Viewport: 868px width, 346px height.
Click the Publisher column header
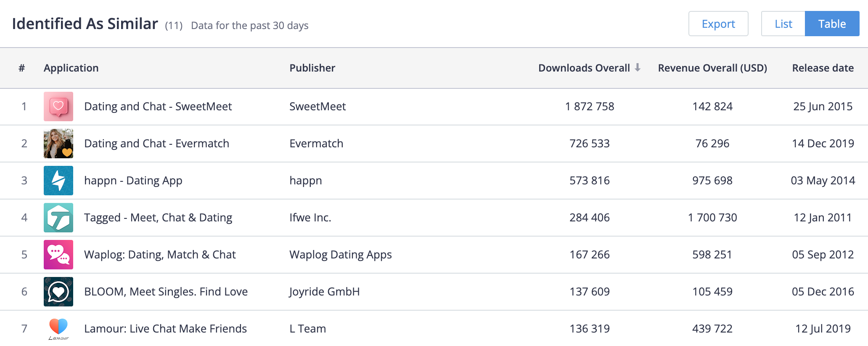coord(312,68)
